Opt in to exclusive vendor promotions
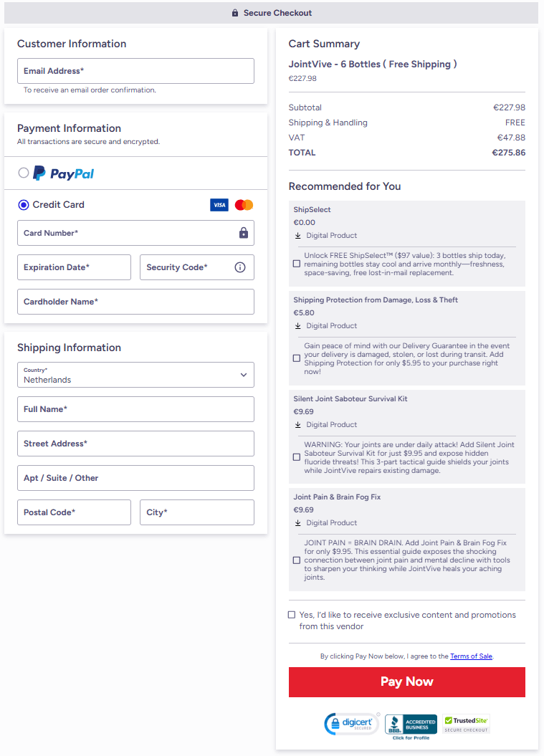This screenshot has width=544, height=756. (291, 614)
